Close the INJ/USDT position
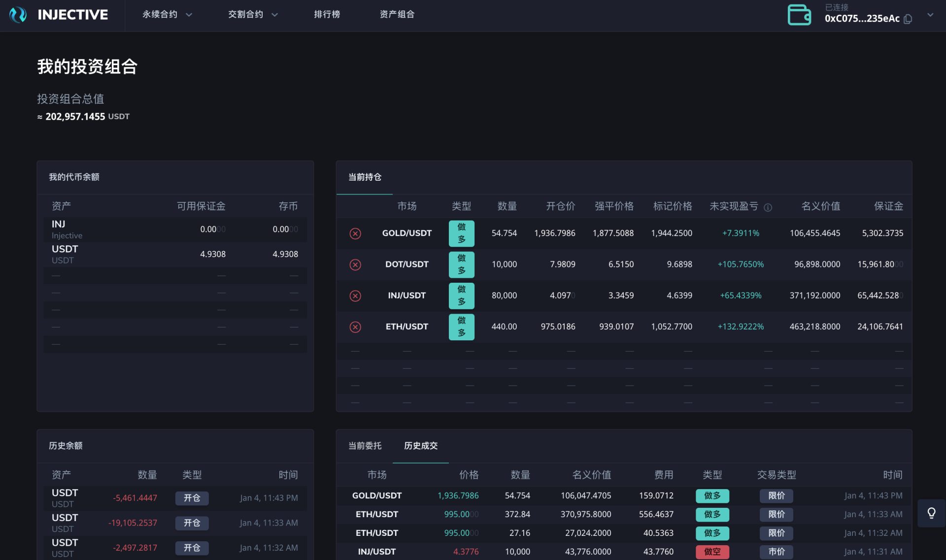The image size is (946, 560). [355, 296]
